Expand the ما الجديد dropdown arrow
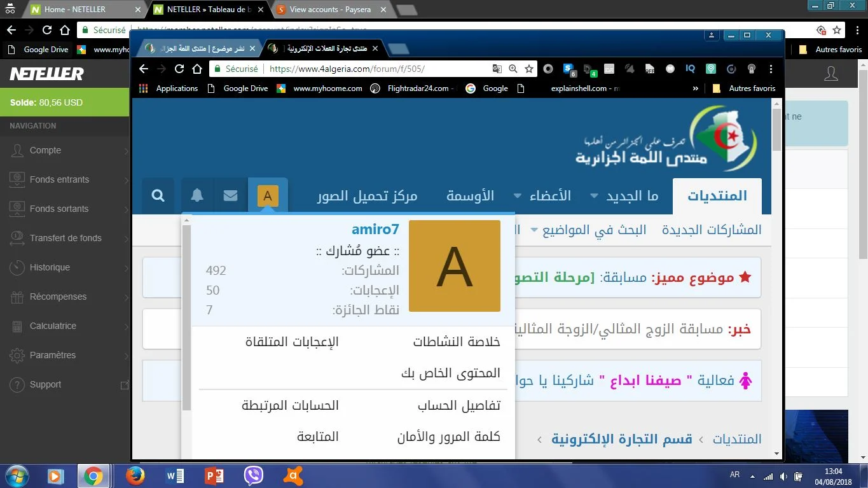The height and width of the screenshot is (488, 868). pos(595,196)
